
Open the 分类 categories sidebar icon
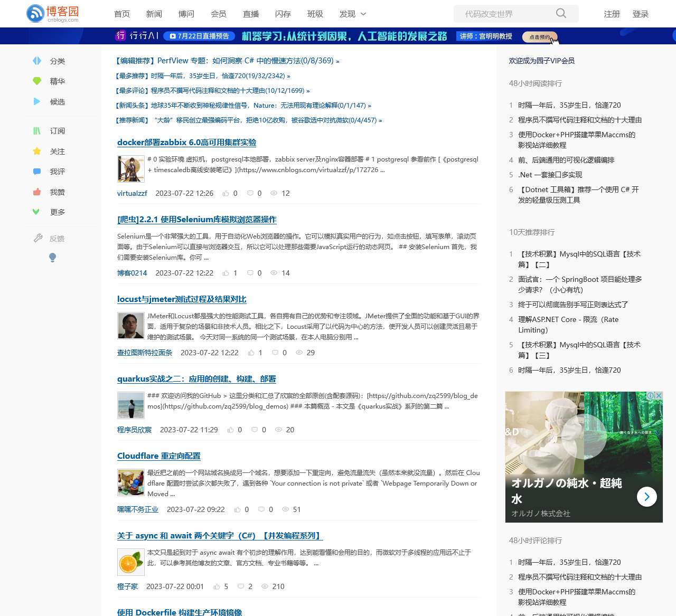(x=37, y=61)
